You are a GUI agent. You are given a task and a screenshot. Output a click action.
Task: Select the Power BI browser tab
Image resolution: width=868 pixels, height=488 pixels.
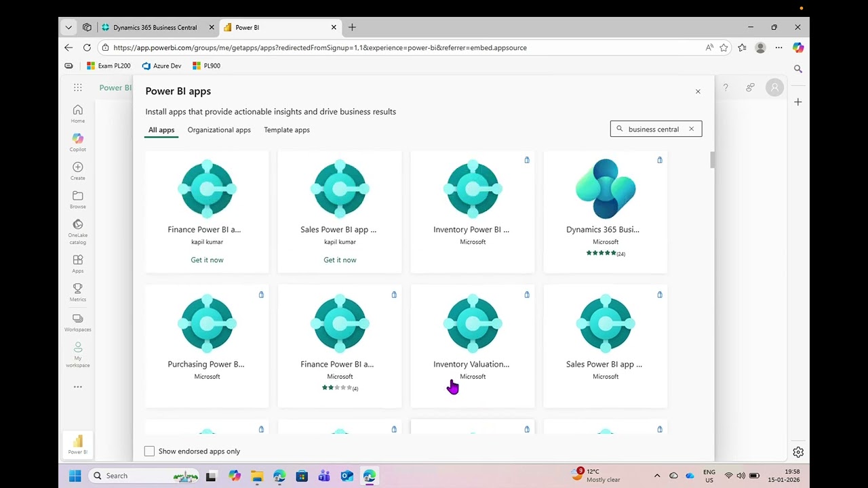[279, 27]
